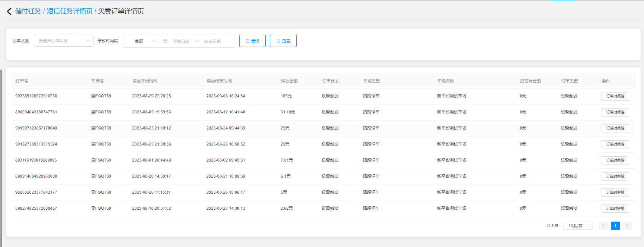Open 订单时间轴 for order 899274825372008457
The height and width of the screenshot is (247, 644).
coord(615,209)
